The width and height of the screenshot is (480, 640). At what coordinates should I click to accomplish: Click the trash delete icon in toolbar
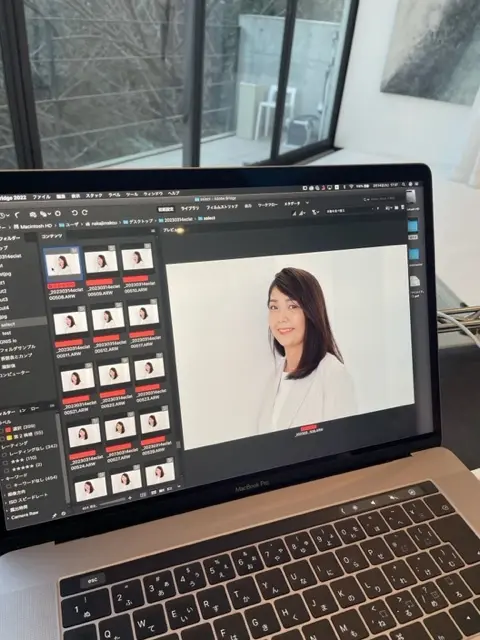[402, 207]
